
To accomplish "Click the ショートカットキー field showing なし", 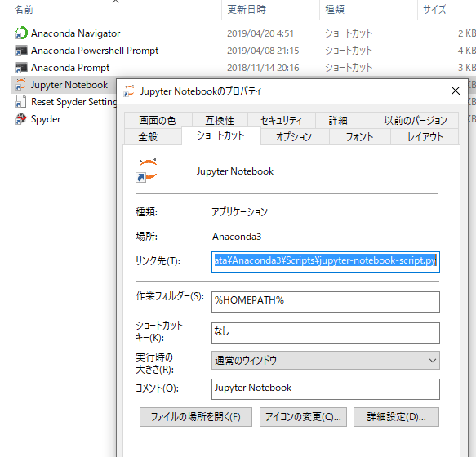I will point(326,333).
